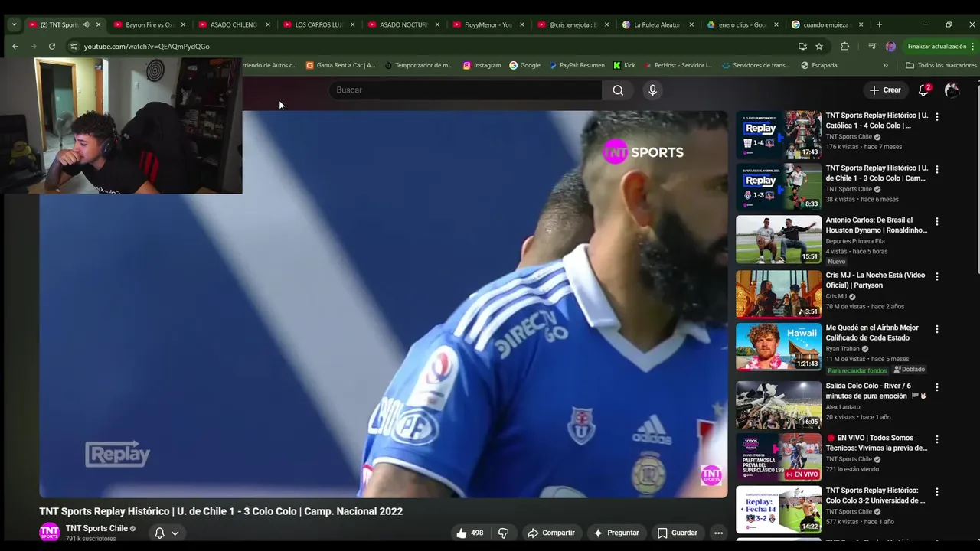Click the YouTube URL in address bar
The width and height of the screenshot is (980, 551).
(x=147, y=47)
